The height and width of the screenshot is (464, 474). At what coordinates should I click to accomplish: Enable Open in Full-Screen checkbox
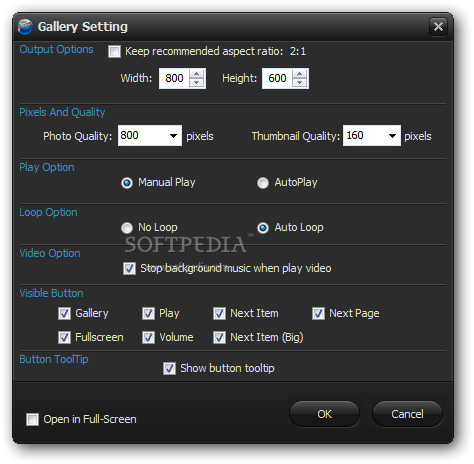point(32,420)
